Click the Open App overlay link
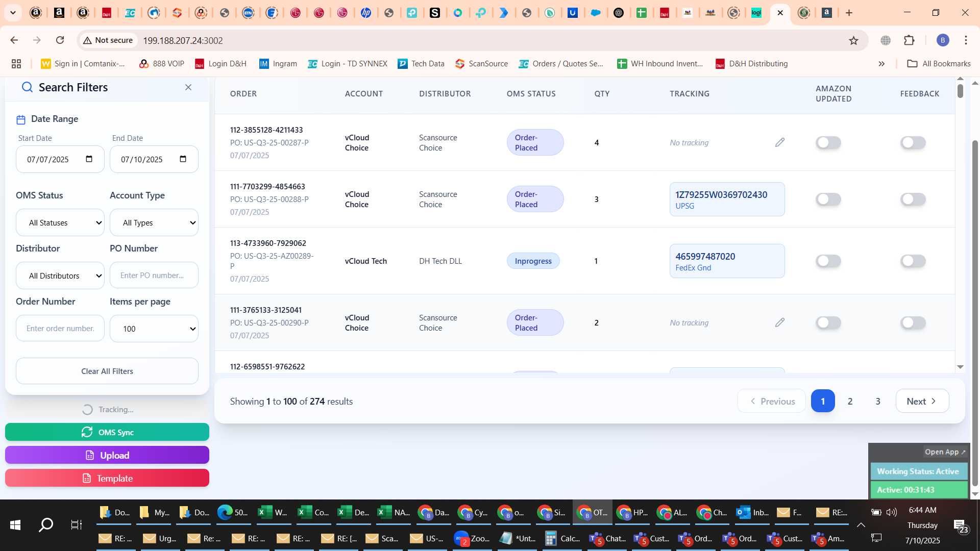This screenshot has height=551, width=980. point(945,452)
